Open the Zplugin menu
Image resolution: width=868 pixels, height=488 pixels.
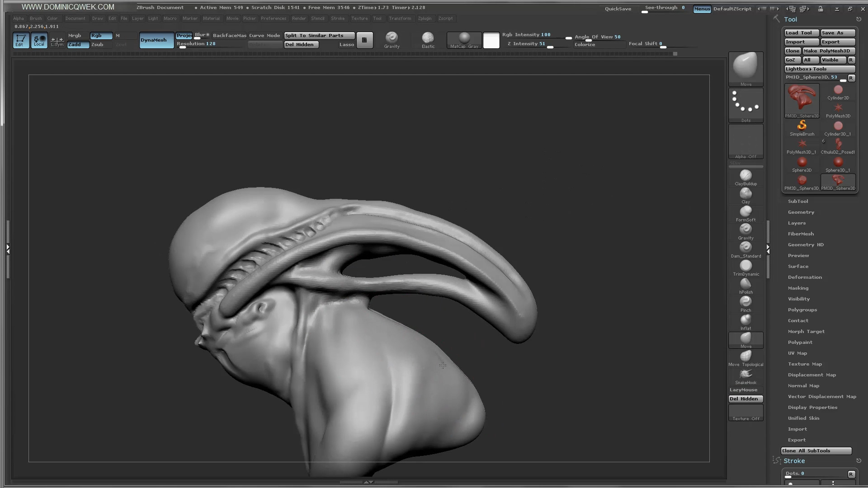pyautogui.click(x=424, y=19)
